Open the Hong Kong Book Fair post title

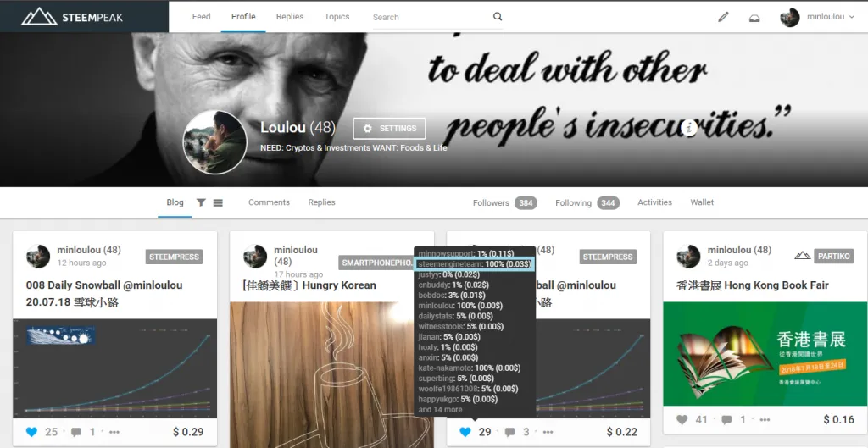click(753, 285)
